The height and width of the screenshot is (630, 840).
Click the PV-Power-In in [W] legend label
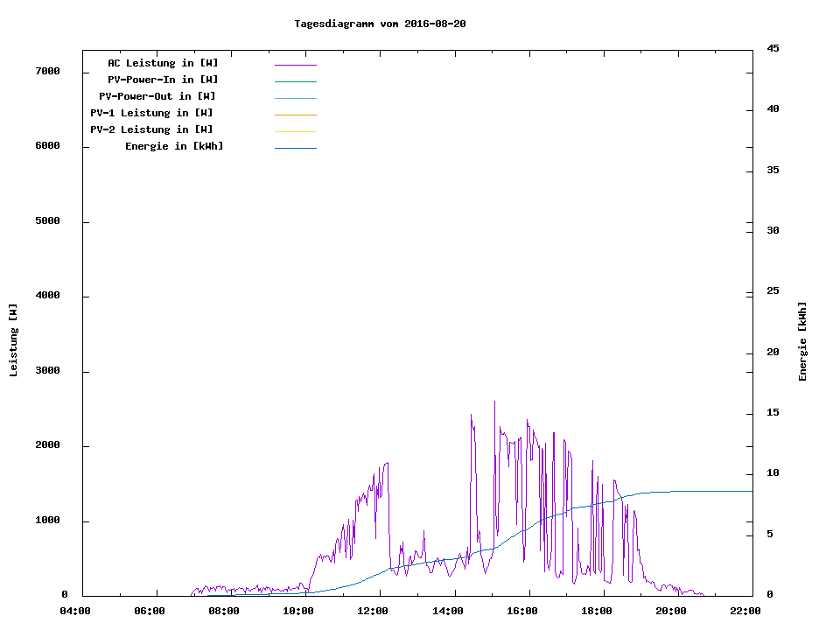[x=163, y=80]
